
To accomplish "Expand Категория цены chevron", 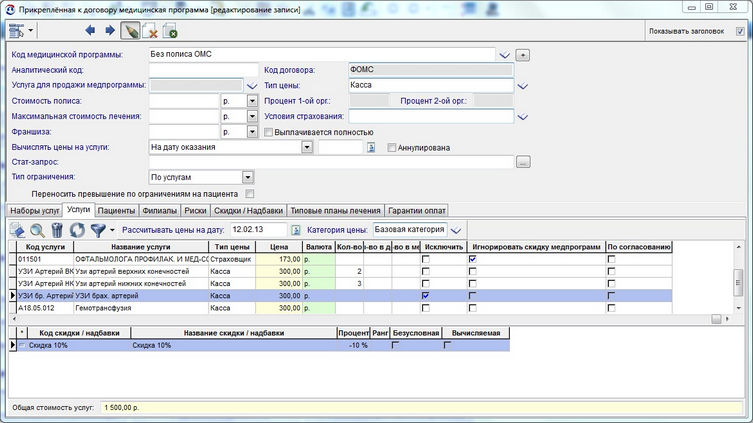I will [x=456, y=230].
